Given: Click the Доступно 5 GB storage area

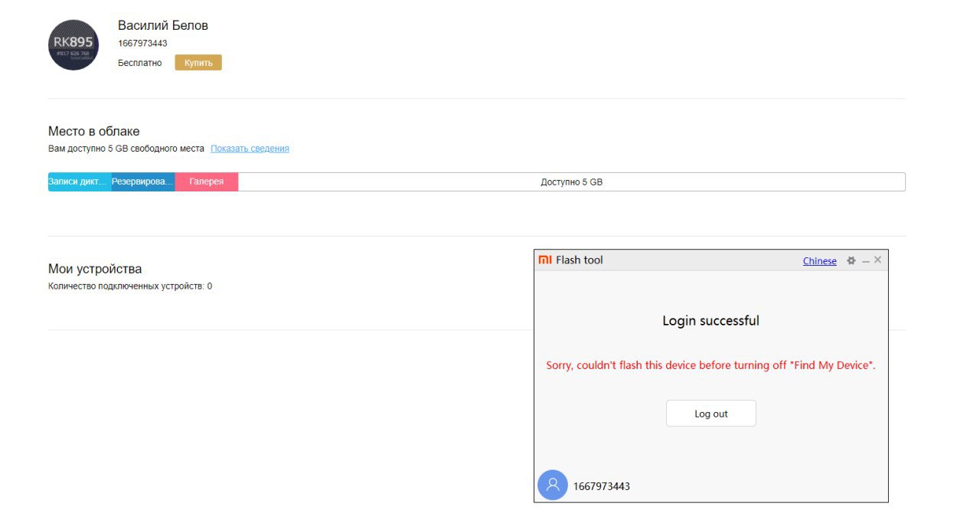Looking at the screenshot, I should [571, 182].
